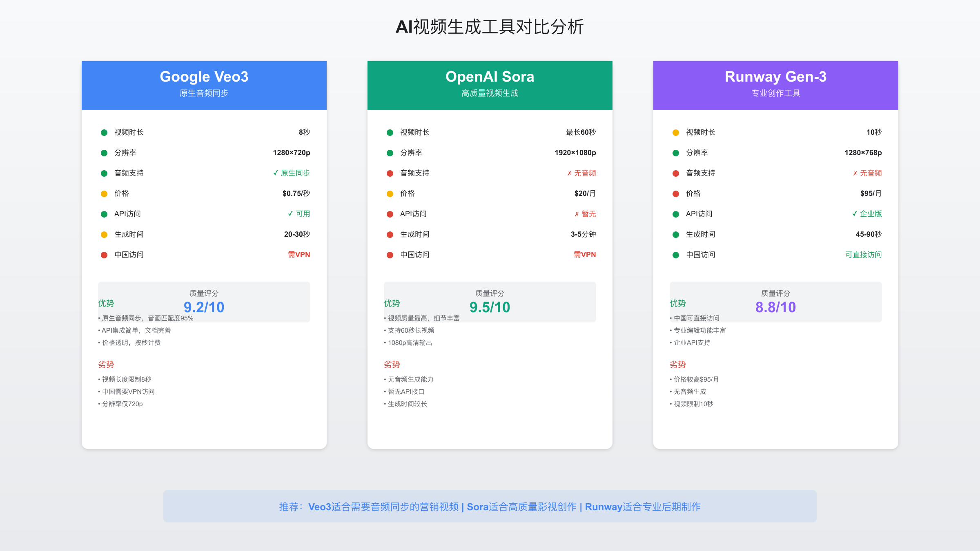
Task: Click '视频限制10秒' bullet
Action: tap(692, 404)
